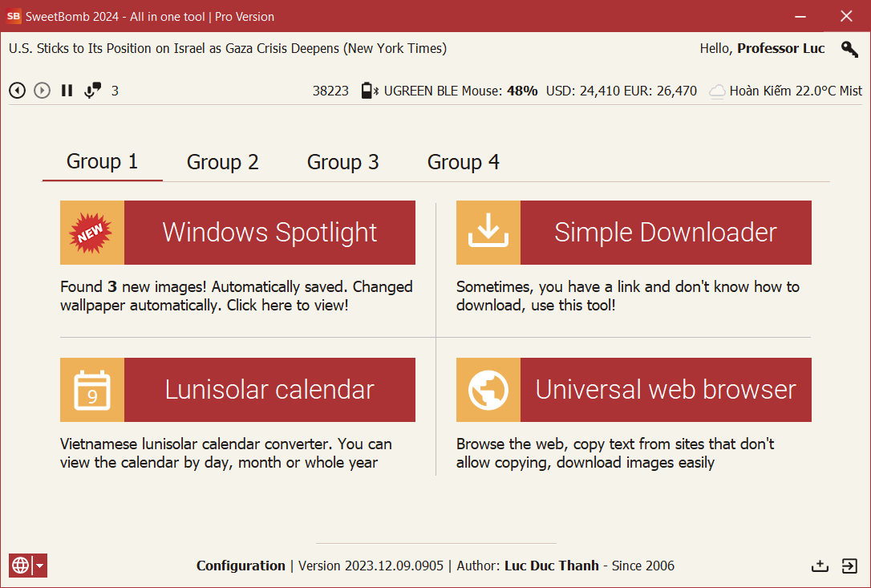Go to the previous news headline
871x588 pixels.
(17, 91)
